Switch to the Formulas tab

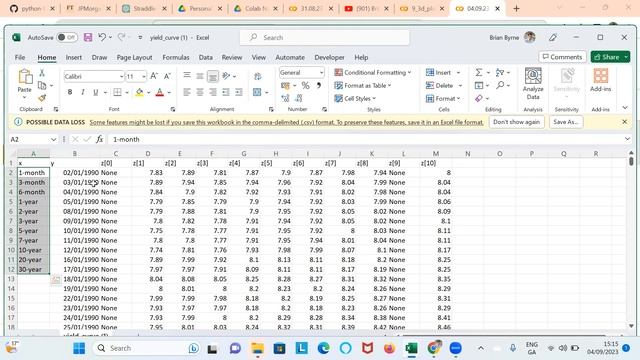[x=176, y=58]
